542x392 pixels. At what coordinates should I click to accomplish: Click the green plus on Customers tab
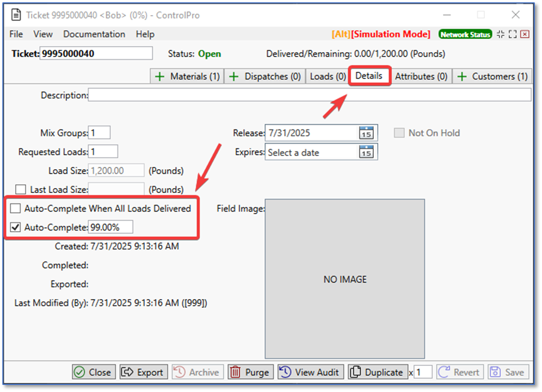(x=461, y=77)
